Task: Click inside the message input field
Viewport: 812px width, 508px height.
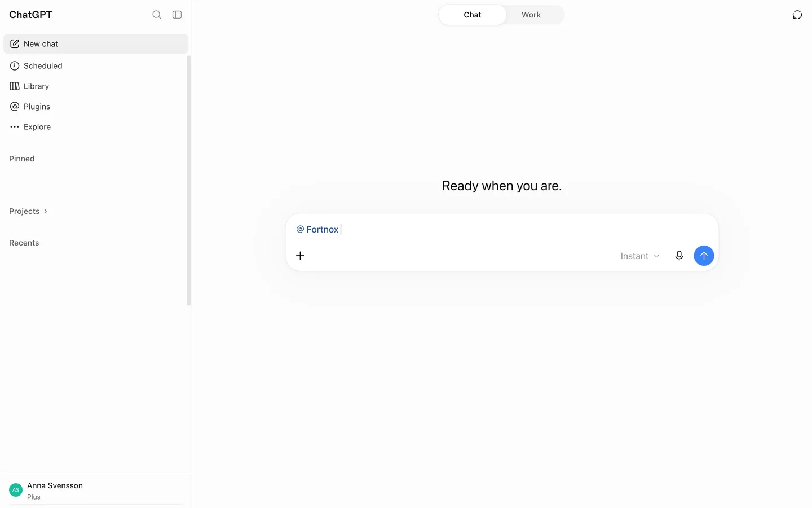Action: click(502, 229)
